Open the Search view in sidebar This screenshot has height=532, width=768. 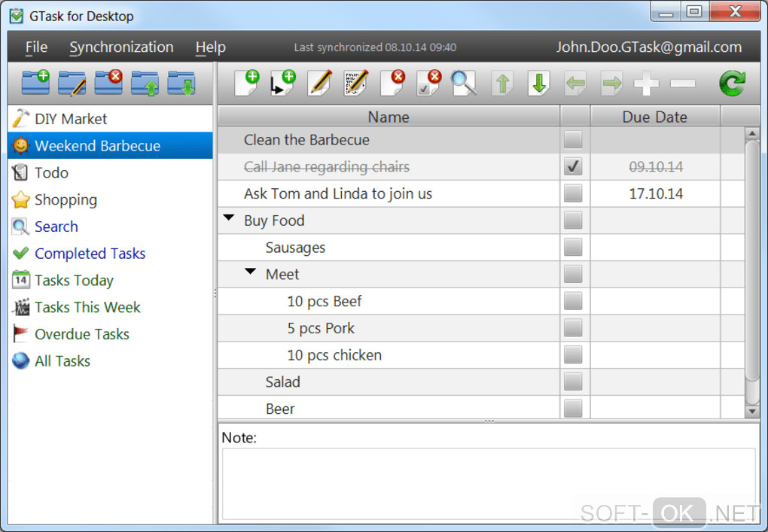pos(110,226)
